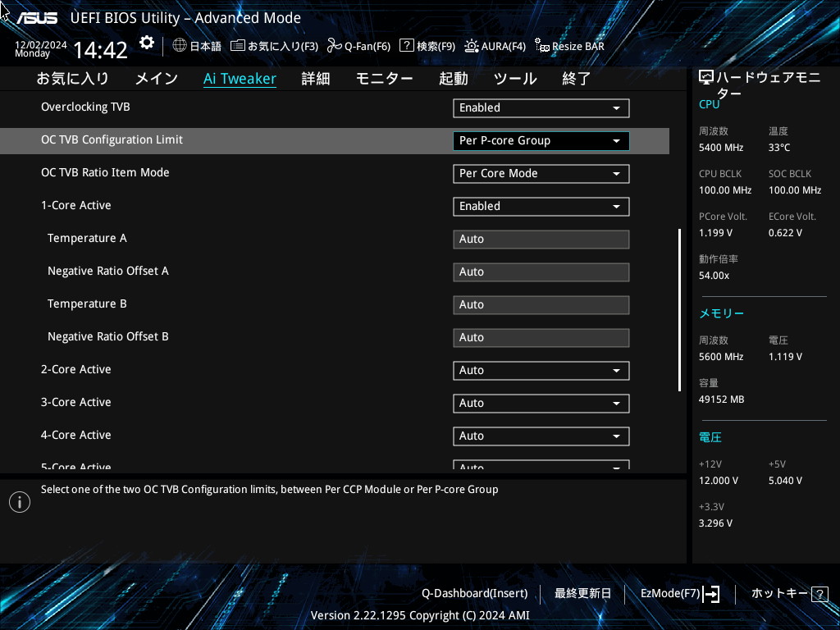Open the Overclocking TVB dropdown
The height and width of the screenshot is (630, 840).
(x=541, y=108)
